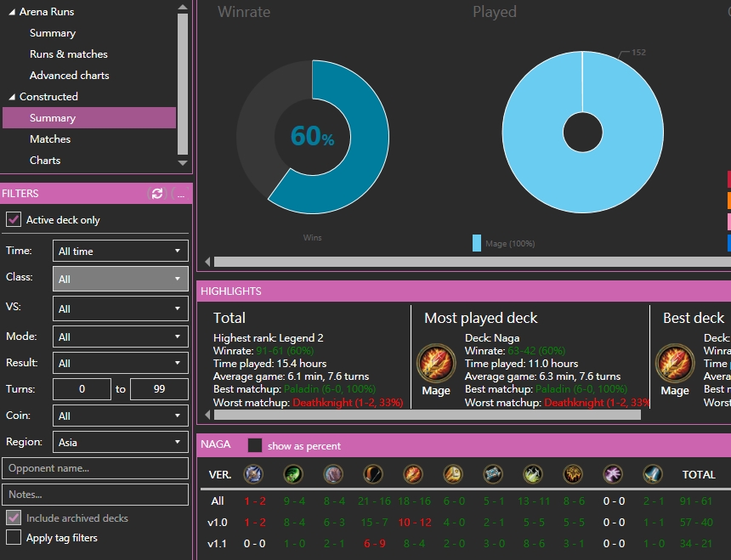Open the filters more options ellipsis
This screenshot has height=560, width=731.
[181, 194]
